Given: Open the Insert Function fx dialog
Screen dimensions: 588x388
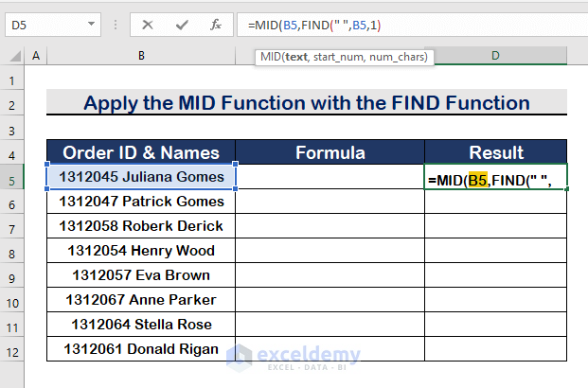Looking at the screenshot, I should (x=216, y=26).
